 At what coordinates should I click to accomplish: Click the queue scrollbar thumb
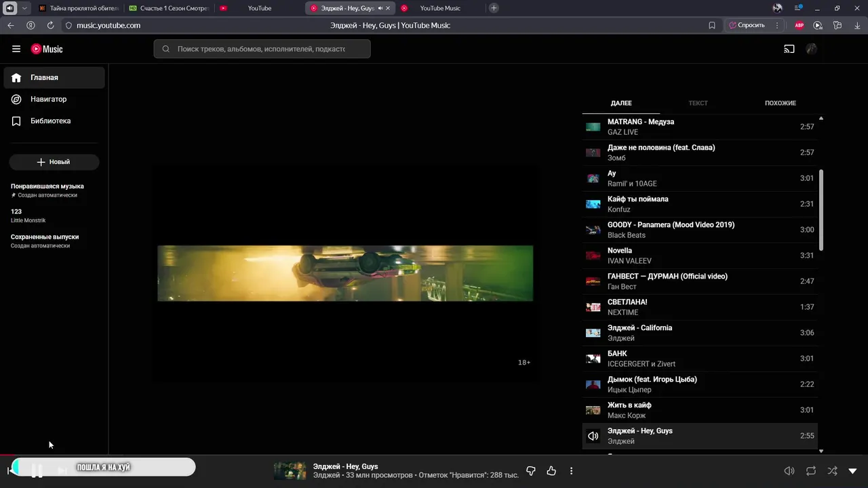821,209
